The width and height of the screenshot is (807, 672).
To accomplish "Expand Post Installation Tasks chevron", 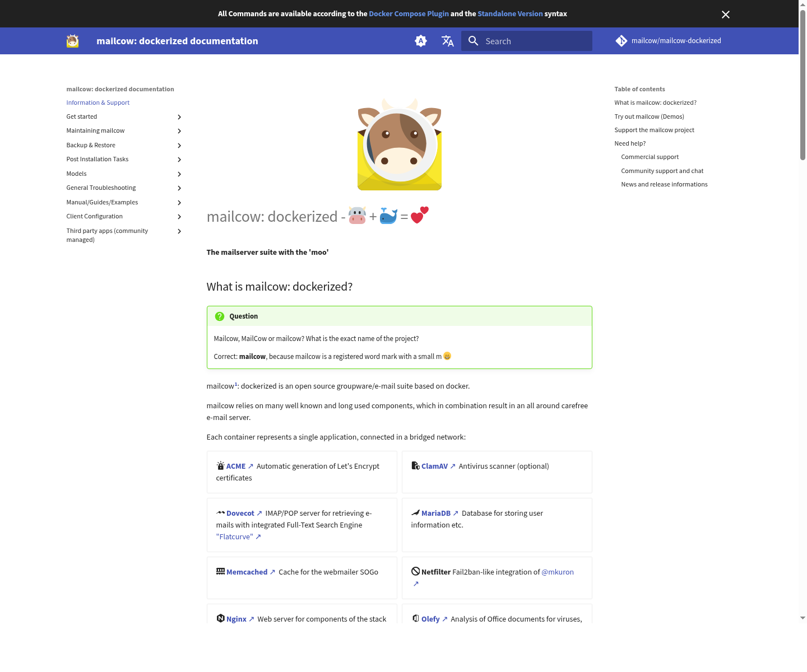I will coord(179,160).
